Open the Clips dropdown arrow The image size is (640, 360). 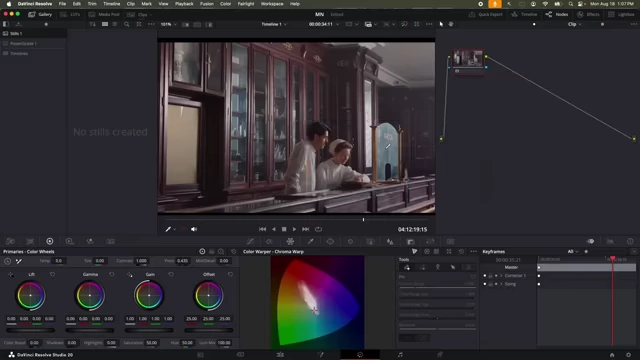pyautogui.click(x=151, y=15)
